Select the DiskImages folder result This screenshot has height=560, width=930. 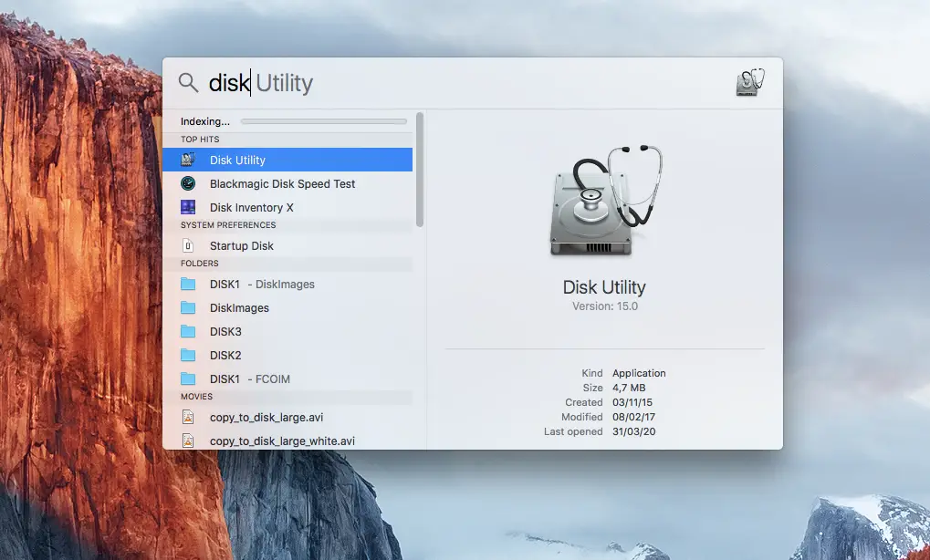tap(287, 307)
